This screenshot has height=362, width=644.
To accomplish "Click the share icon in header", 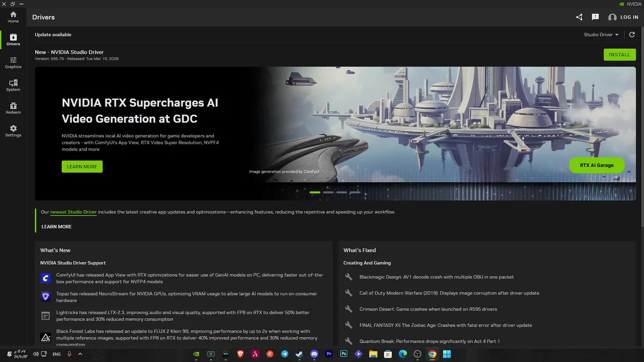I will pyautogui.click(x=579, y=17).
